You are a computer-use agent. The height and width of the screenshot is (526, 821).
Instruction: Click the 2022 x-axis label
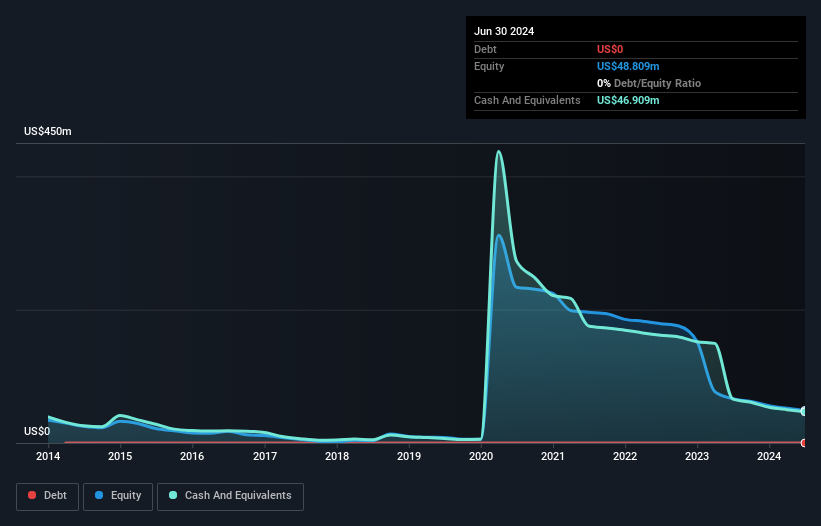(625, 456)
